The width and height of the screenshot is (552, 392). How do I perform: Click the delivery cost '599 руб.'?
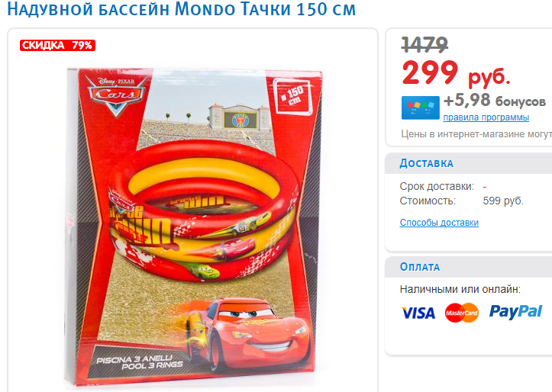click(503, 201)
